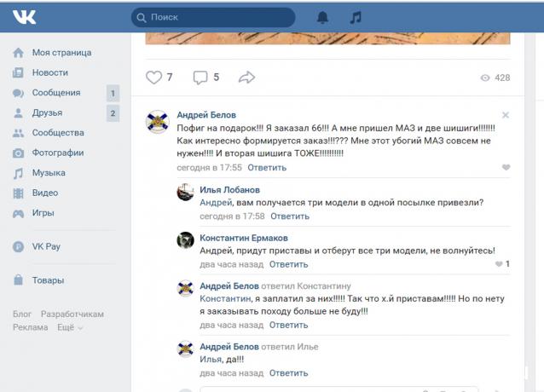Image resolution: width=544 pixels, height=392 pixels.
Task: Click Андрей Белов's avatar on top comment
Action: [158, 122]
